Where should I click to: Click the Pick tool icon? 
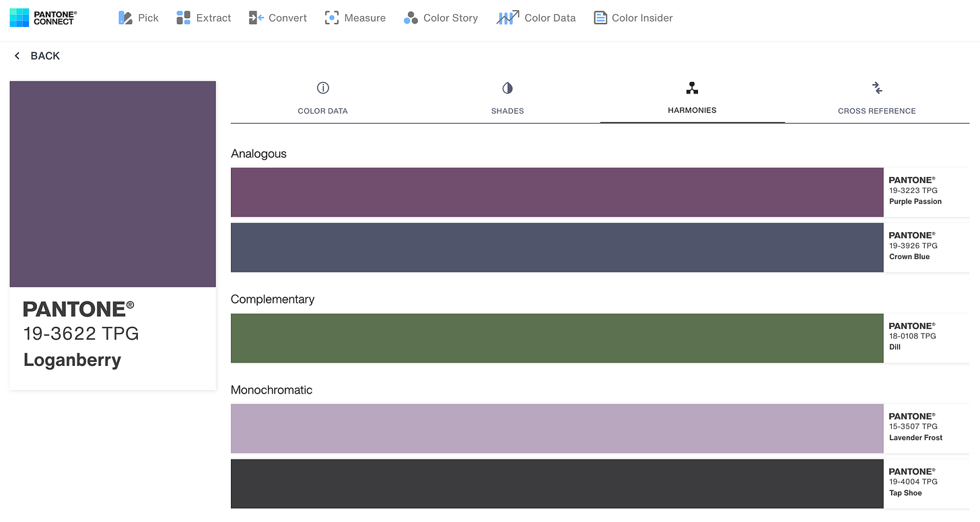tap(125, 18)
